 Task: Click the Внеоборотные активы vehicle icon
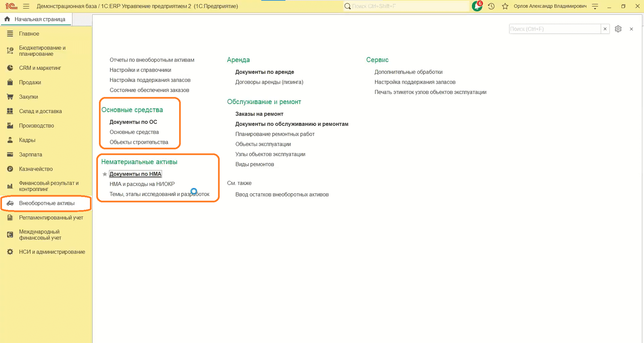10,203
